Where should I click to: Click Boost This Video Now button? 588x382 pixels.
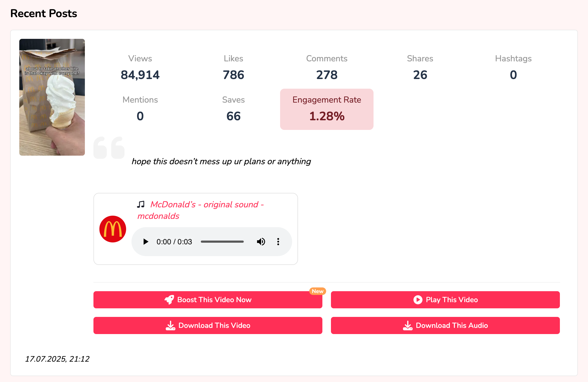(208, 300)
